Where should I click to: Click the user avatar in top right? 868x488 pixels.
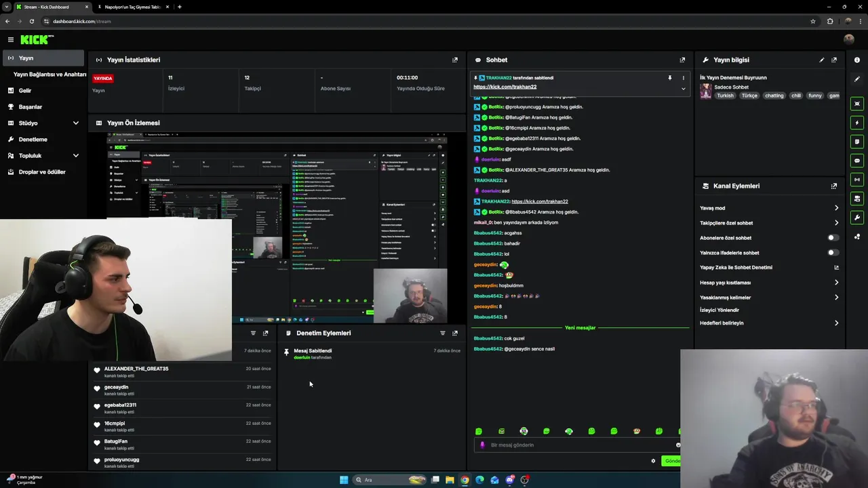[x=848, y=39]
